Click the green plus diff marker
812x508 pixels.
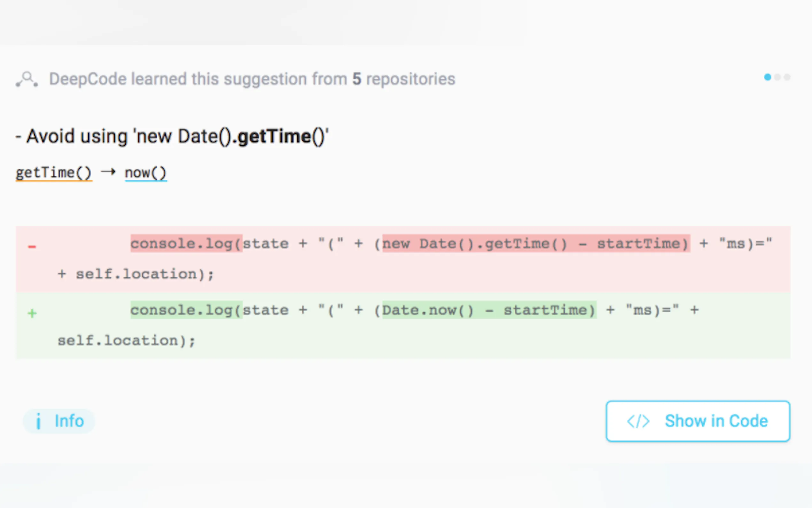[32, 314]
